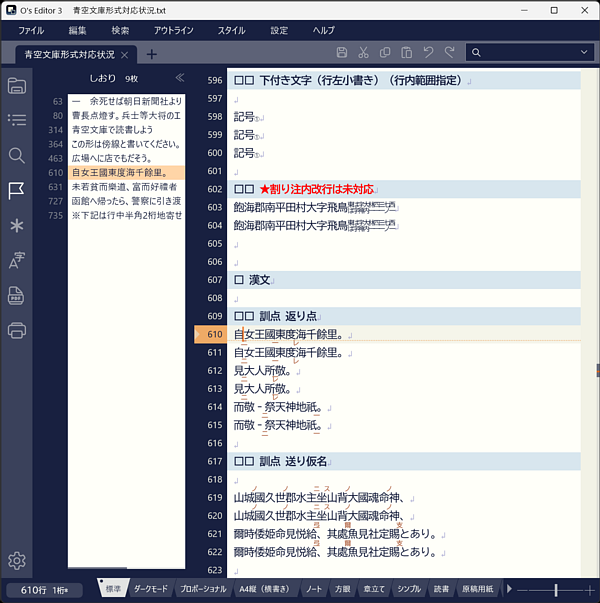Image resolution: width=600 pixels, height=603 pixels.
Task: Jump to bookmark 函館へ帰ったら、警察に引き渡
Action: tap(126, 201)
